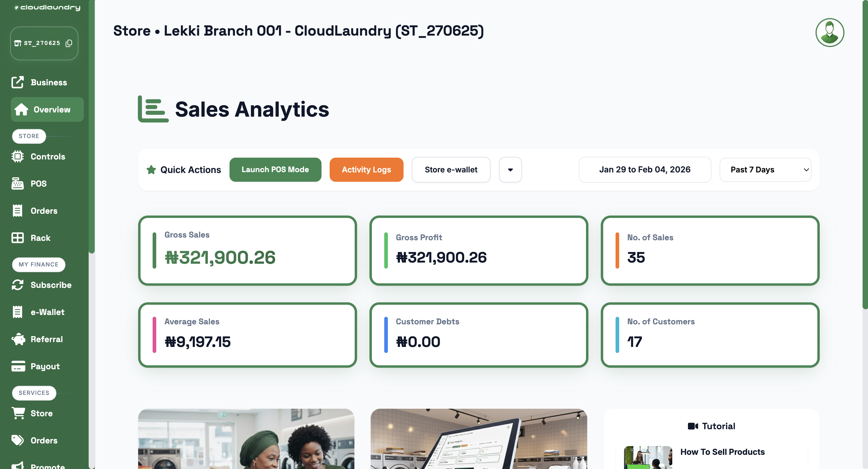Image resolution: width=868 pixels, height=469 pixels.
Task: Open Subscribe sync icon in sidebar
Action: [17, 285]
